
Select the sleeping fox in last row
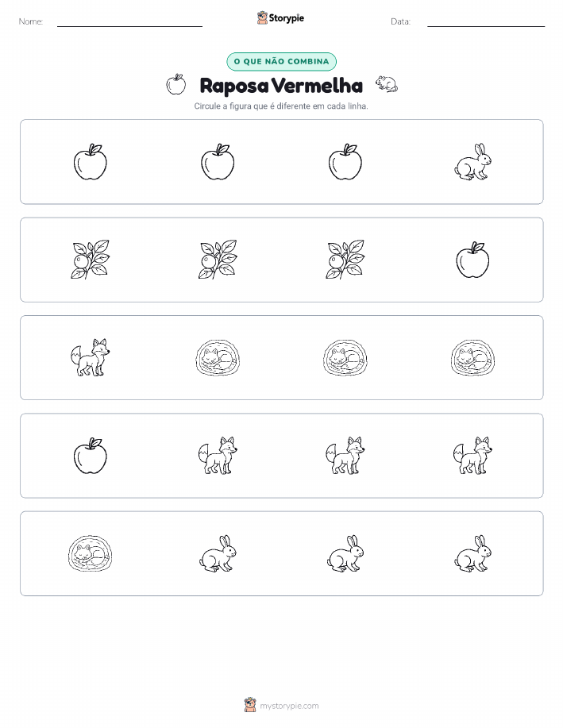(90, 553)
